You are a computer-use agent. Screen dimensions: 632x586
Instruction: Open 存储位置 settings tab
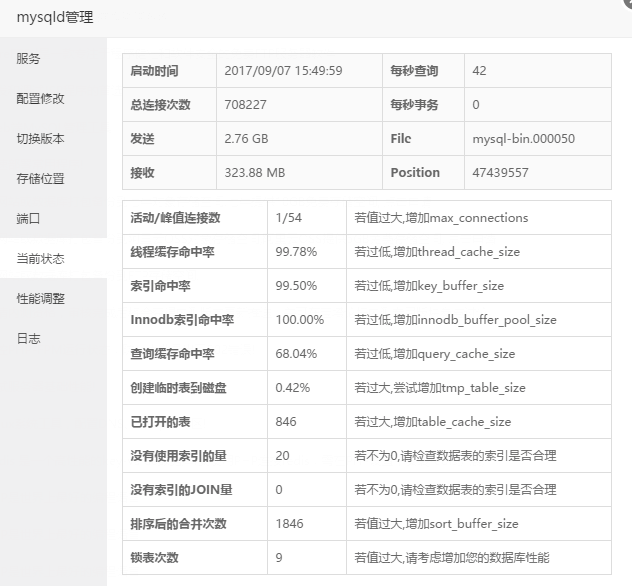pos(40,178)
